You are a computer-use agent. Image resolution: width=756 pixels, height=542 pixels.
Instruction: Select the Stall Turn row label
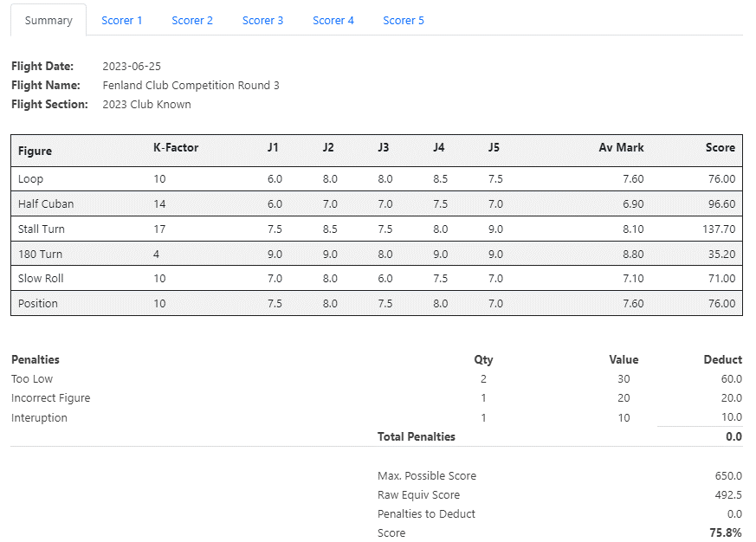42,229
